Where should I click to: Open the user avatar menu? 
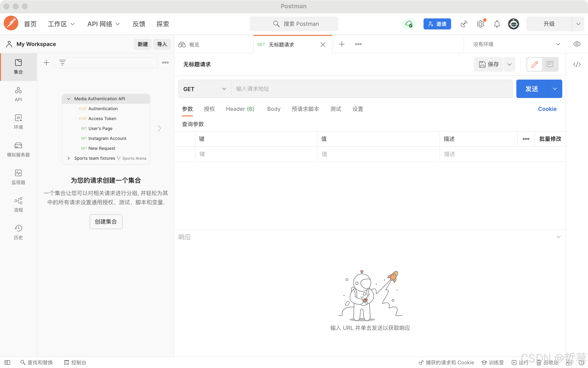513,24
